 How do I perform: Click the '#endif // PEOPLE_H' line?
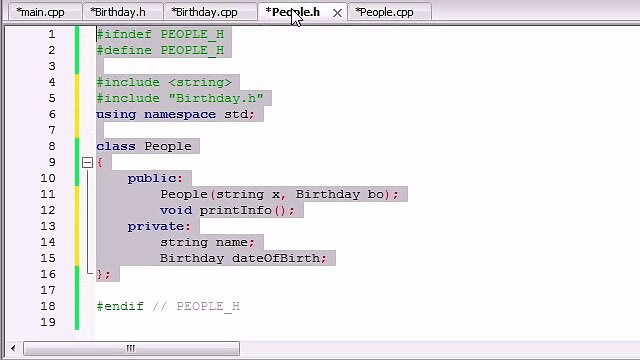168,306
